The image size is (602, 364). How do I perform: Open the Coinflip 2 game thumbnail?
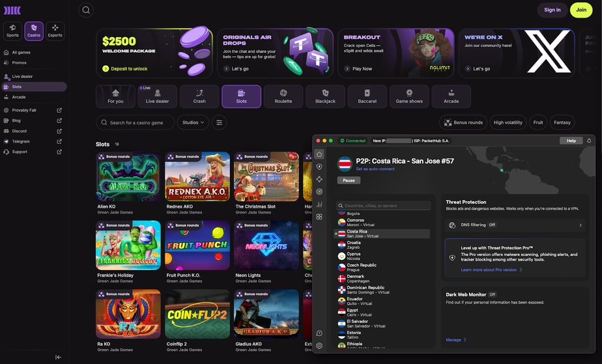click(x=198, y=314)
